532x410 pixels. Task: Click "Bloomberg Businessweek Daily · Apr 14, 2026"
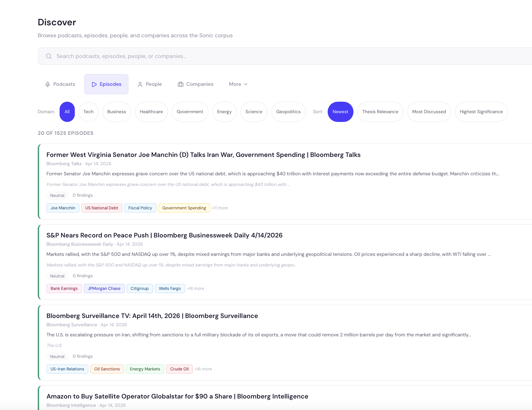pyautogui.click(x=95, y=244)
